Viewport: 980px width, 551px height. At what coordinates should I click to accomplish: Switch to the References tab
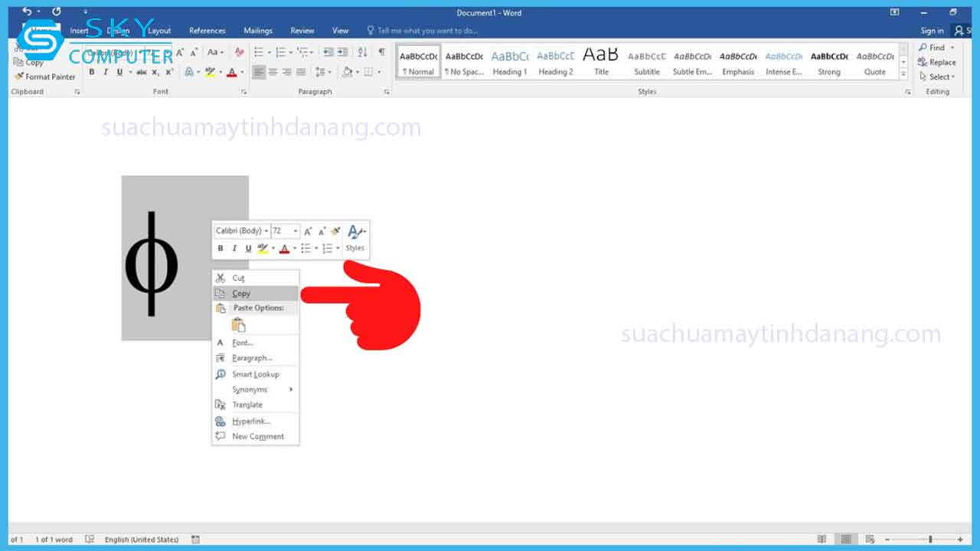(x=207, y=31)
